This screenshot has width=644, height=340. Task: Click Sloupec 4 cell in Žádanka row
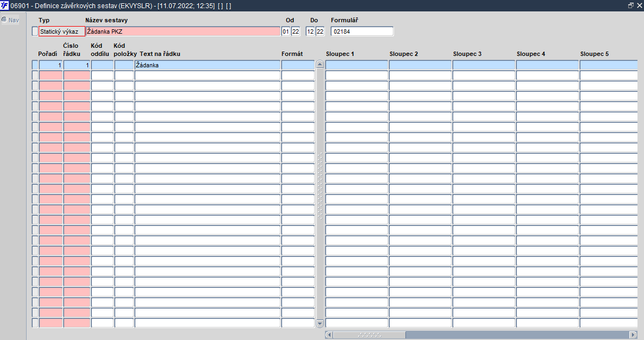(x=547, y=65)
